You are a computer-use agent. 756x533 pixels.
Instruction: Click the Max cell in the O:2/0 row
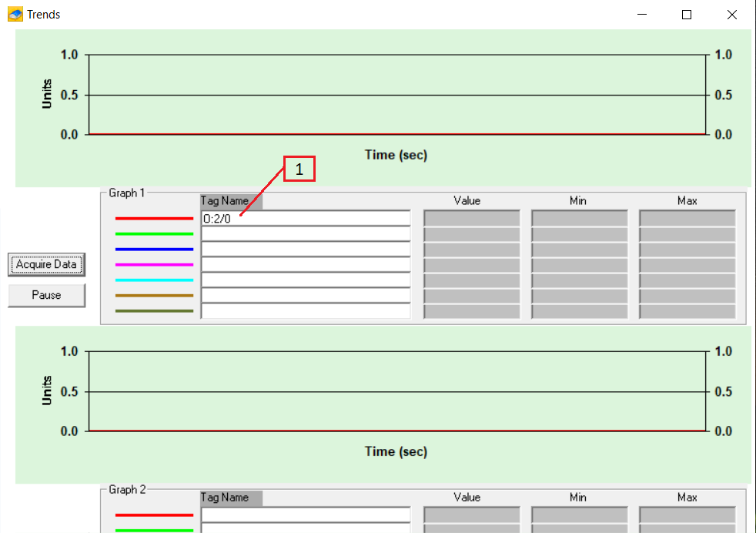tap(687, 218)
